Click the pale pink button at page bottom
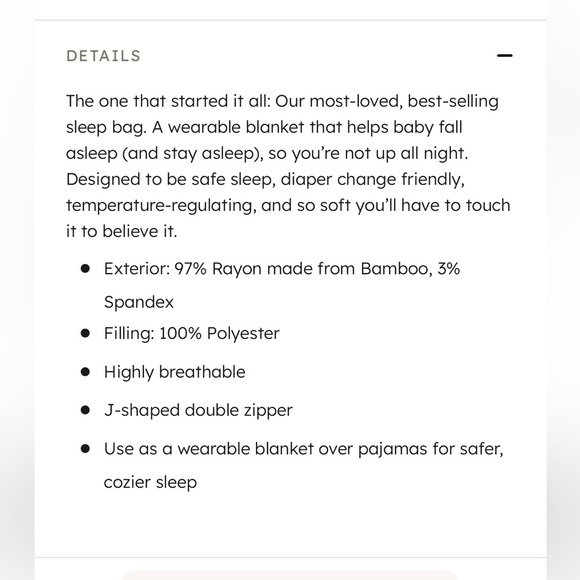Image resolution: width=580 pixels, height=580 pixels. pyautogui.click(x=290, y=575)
